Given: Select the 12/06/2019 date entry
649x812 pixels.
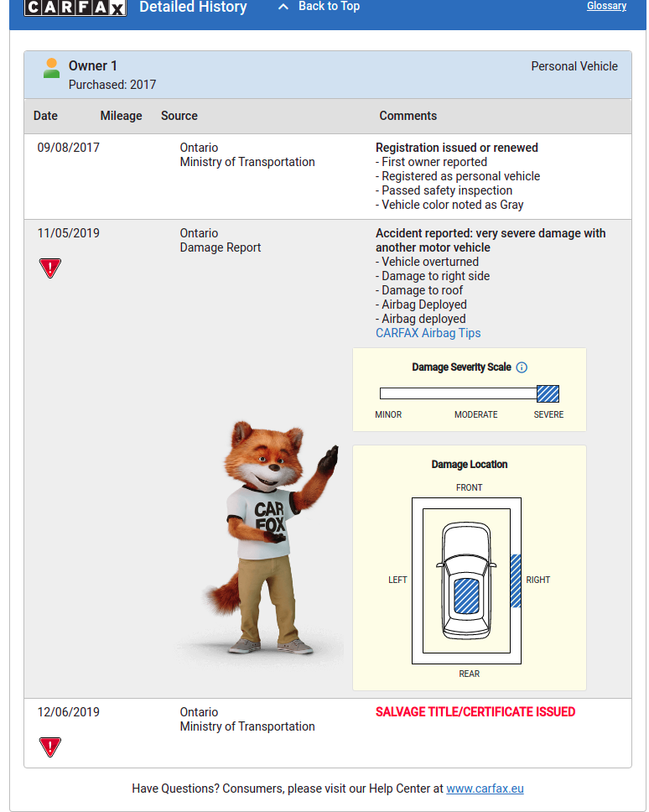Looking at the screenshot, I should pos(68,712).
